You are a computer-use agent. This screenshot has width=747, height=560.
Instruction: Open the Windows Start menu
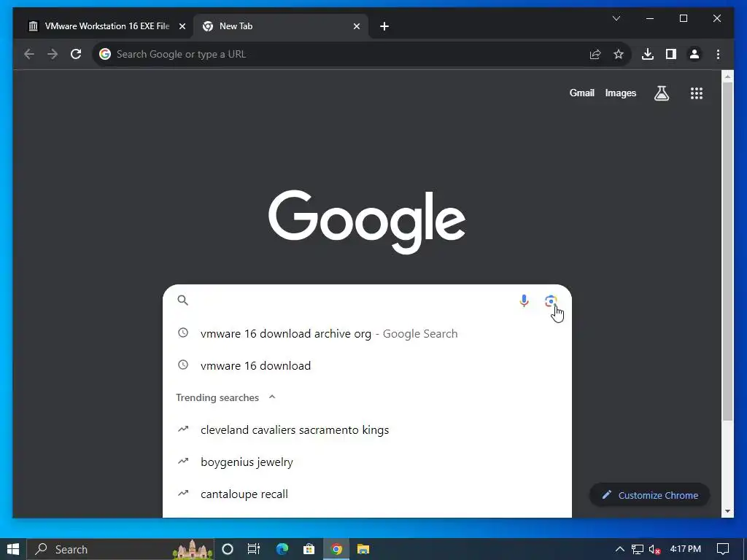[x=13, y=549]
